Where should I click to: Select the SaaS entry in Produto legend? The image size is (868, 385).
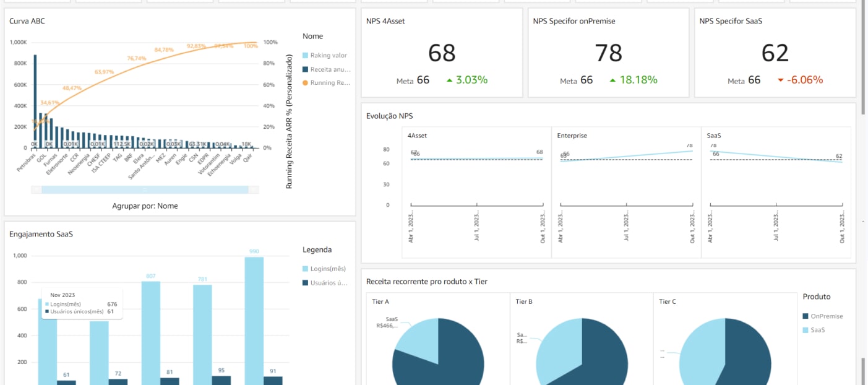pyautogui.click(x=814, y=330)
